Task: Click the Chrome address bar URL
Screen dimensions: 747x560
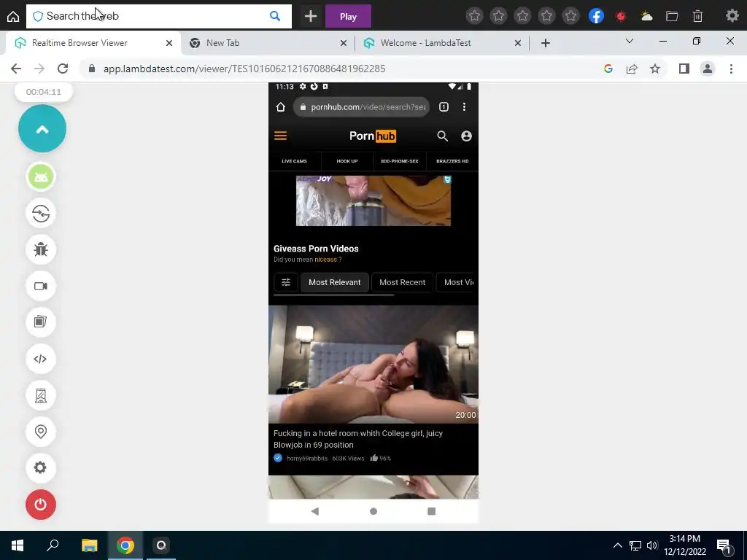Action: [244, 69]
